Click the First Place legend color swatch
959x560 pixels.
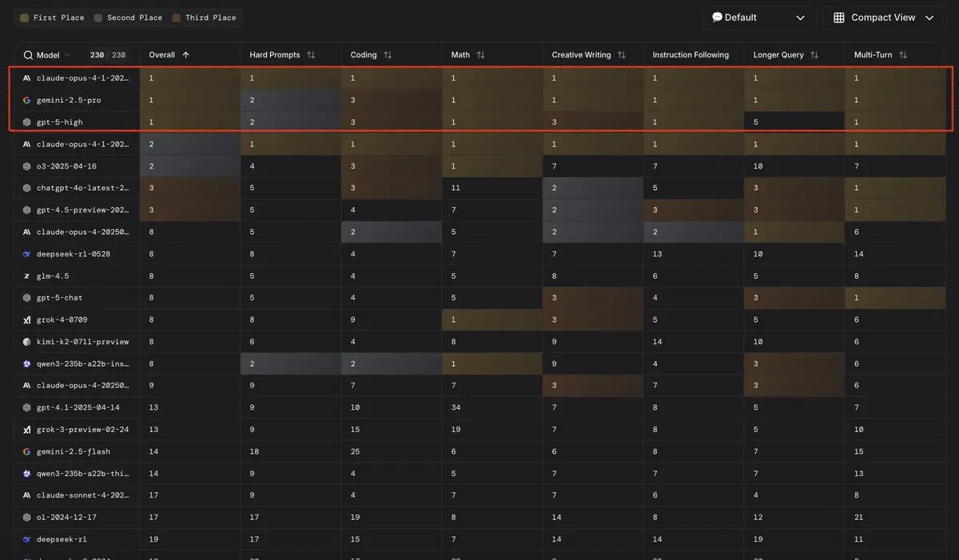(25, 18)
